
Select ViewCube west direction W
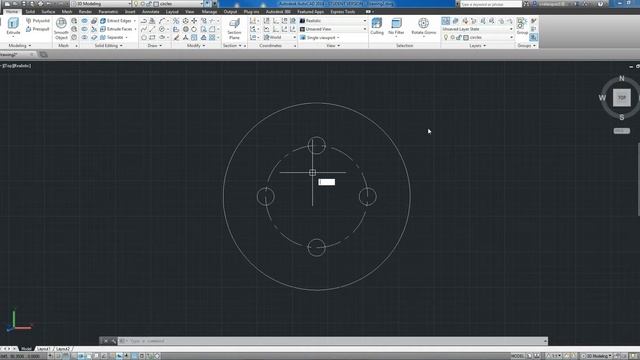[x=602, y=98]
